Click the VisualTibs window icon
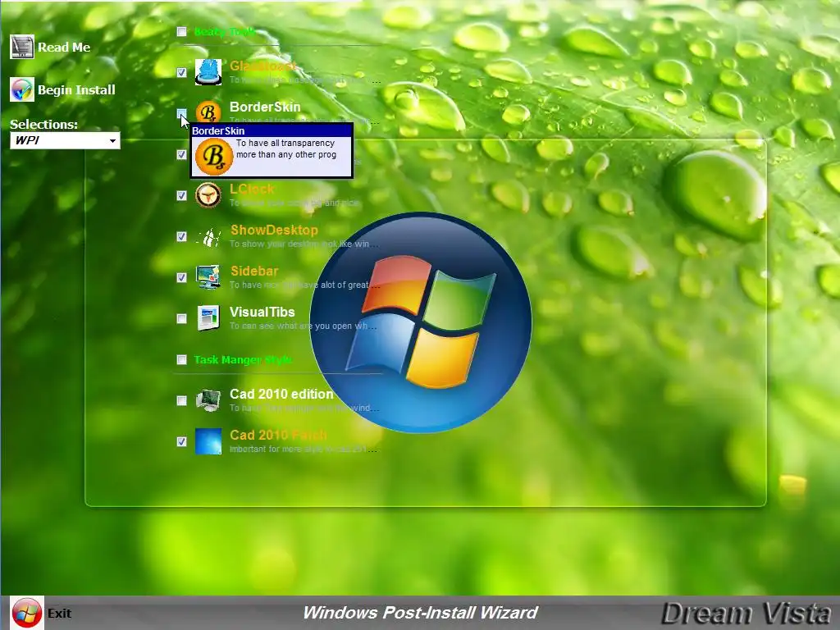Image resolution: width=840 pixels, height=630 pixels. pos(208,318)
